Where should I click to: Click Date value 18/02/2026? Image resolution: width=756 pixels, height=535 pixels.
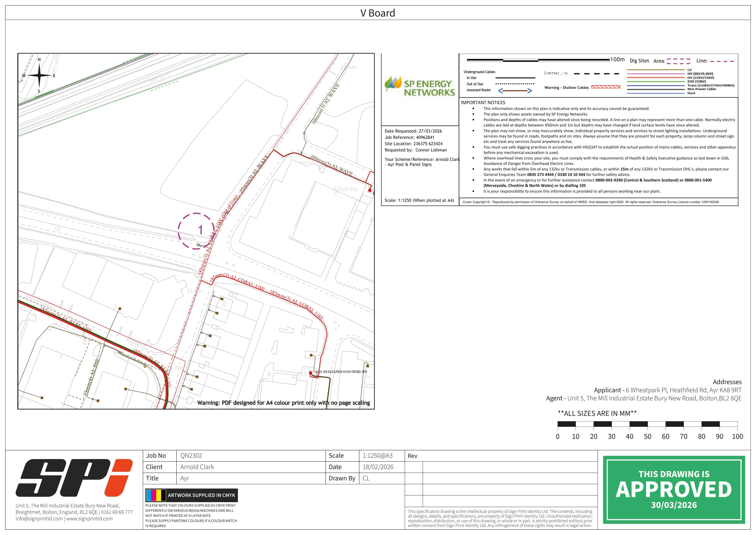(x=378, y=467)
